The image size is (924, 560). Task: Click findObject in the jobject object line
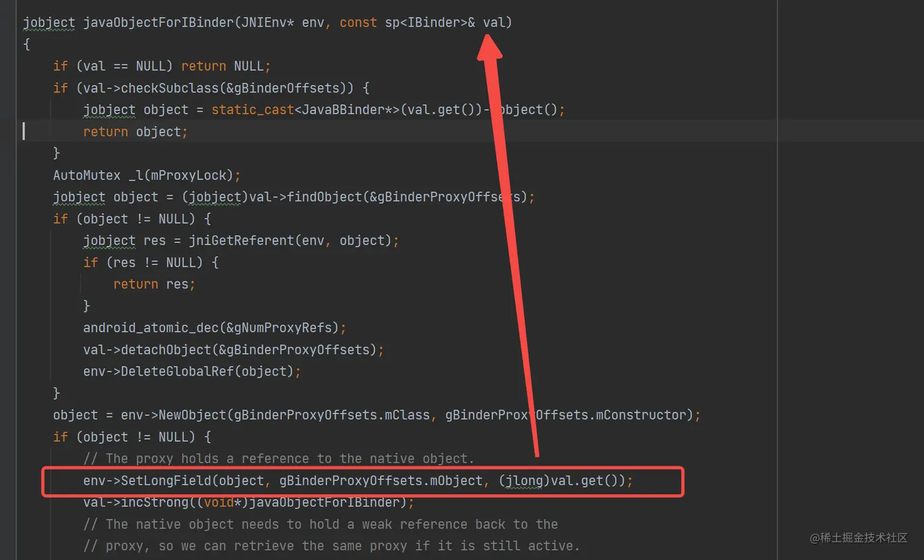pos(324,197)
